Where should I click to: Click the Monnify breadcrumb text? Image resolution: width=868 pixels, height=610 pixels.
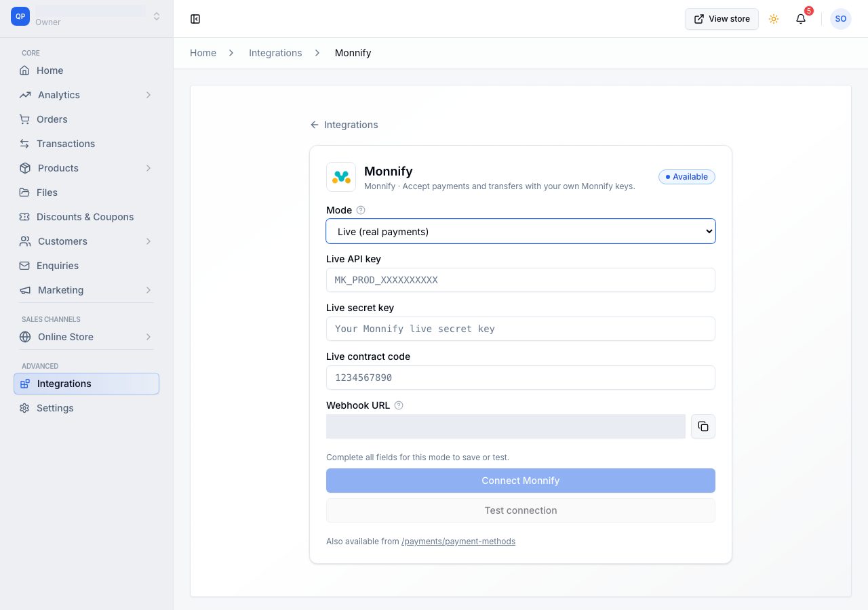pos(353,53)
